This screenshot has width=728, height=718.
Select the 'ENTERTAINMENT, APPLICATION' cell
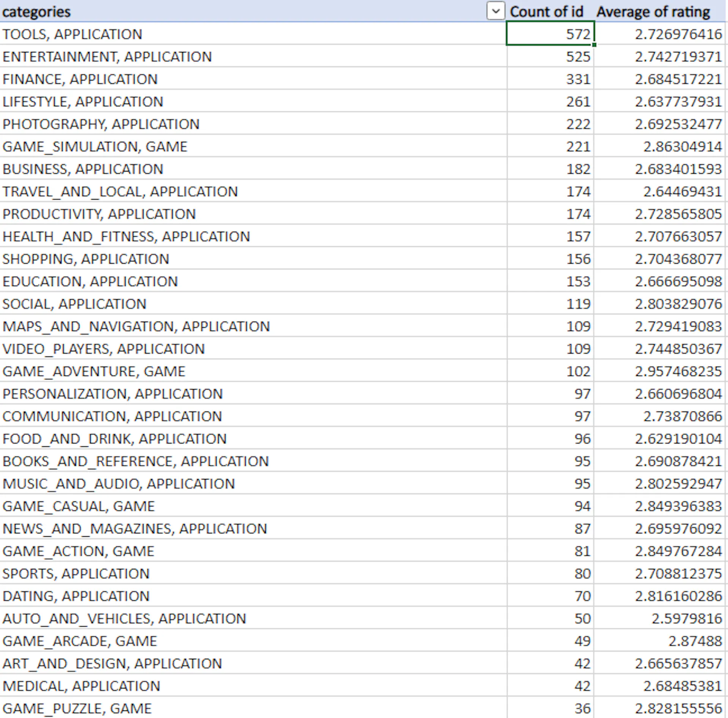click(x=253, y=57)
